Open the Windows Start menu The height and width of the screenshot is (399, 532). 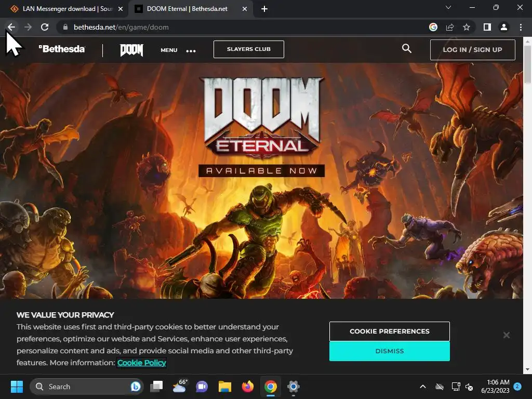coord(17,387)
